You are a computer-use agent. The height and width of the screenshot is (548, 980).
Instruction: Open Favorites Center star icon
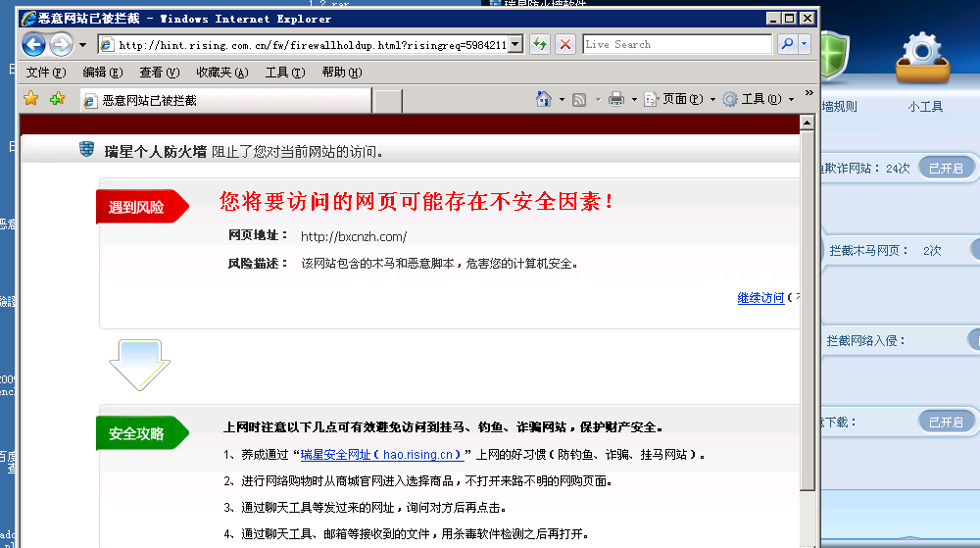tap(30, 99)
